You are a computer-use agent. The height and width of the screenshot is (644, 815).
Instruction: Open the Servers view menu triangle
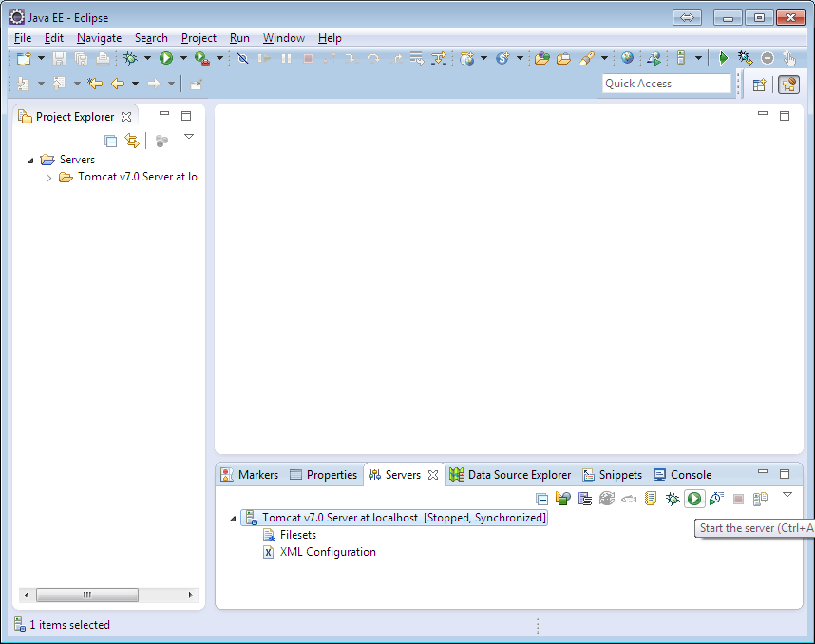pos(787,494)
